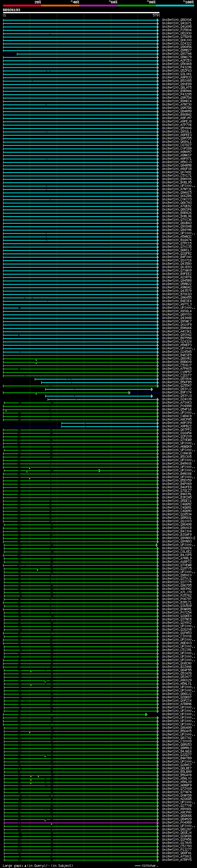Click the UniRef100_P43296 label
This screenshot has width=197, height=868.
[177, 67]
